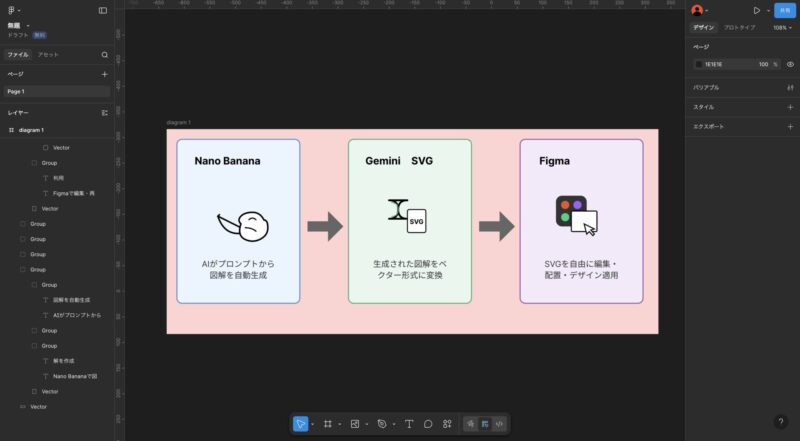Select the Frame tool

[328, 424]
